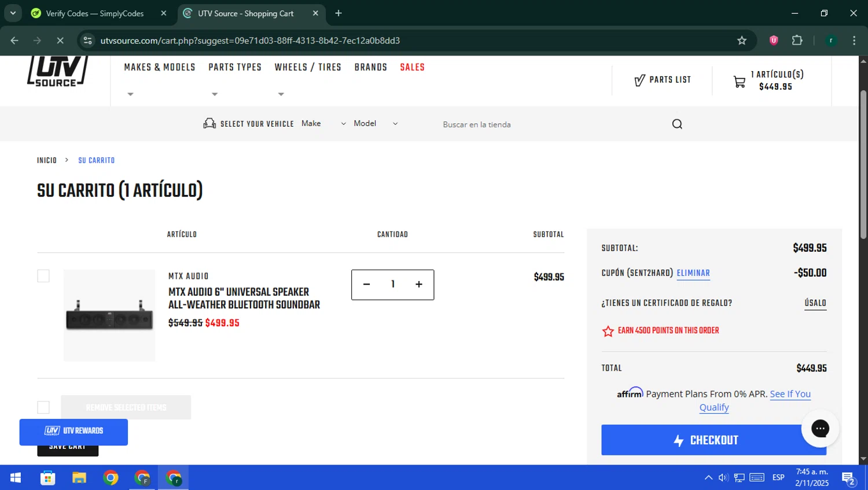
Task: Open the chat bubble widget
Action: (820, 428)
